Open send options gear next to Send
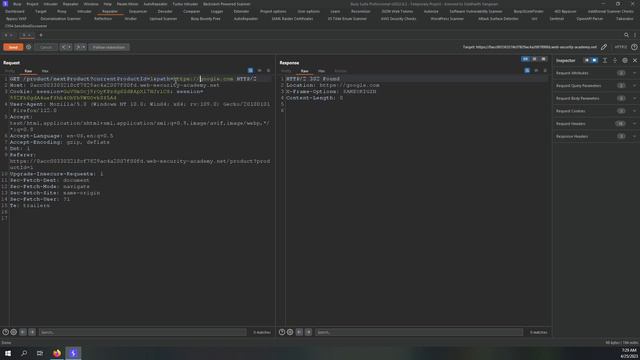 [29, 47]
